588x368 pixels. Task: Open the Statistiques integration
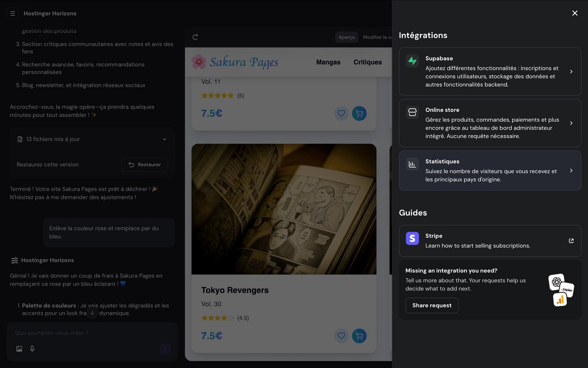(x=490, y=171)
